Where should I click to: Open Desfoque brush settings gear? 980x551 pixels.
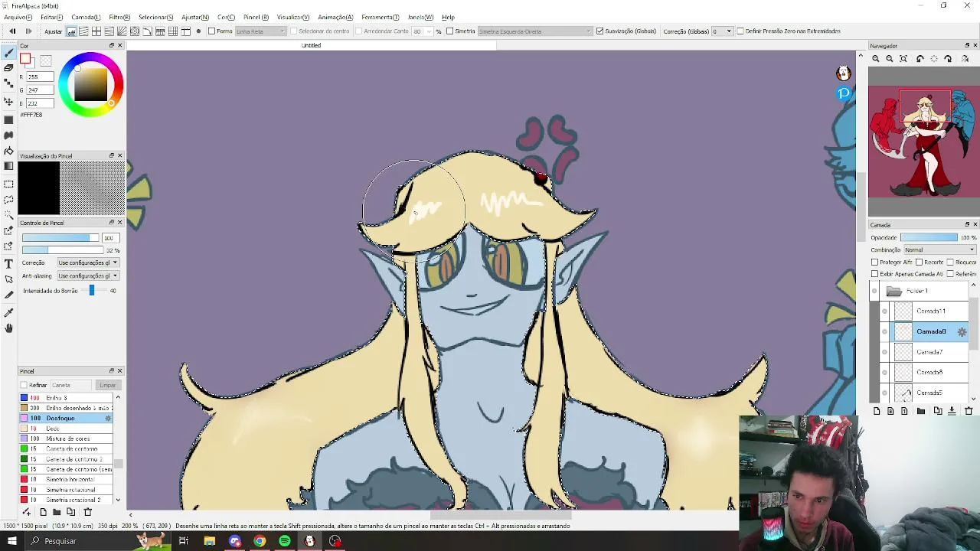[x=107, y=419]
